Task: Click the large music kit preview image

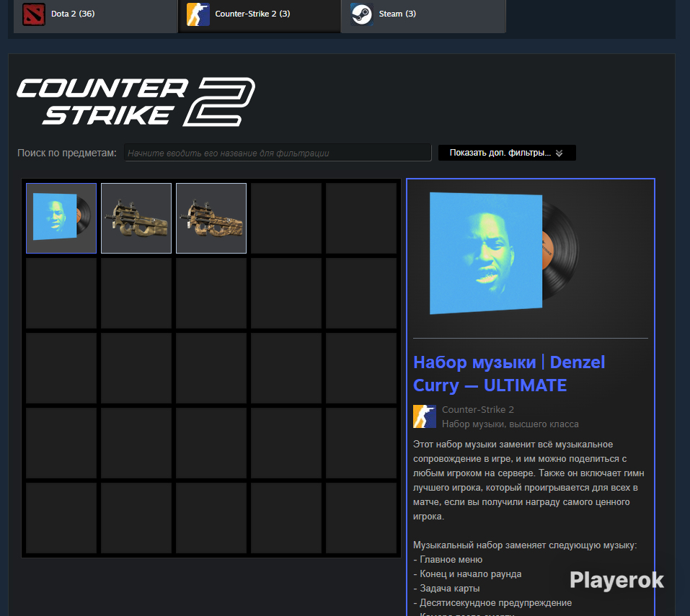Action: [x=504, y=254]
